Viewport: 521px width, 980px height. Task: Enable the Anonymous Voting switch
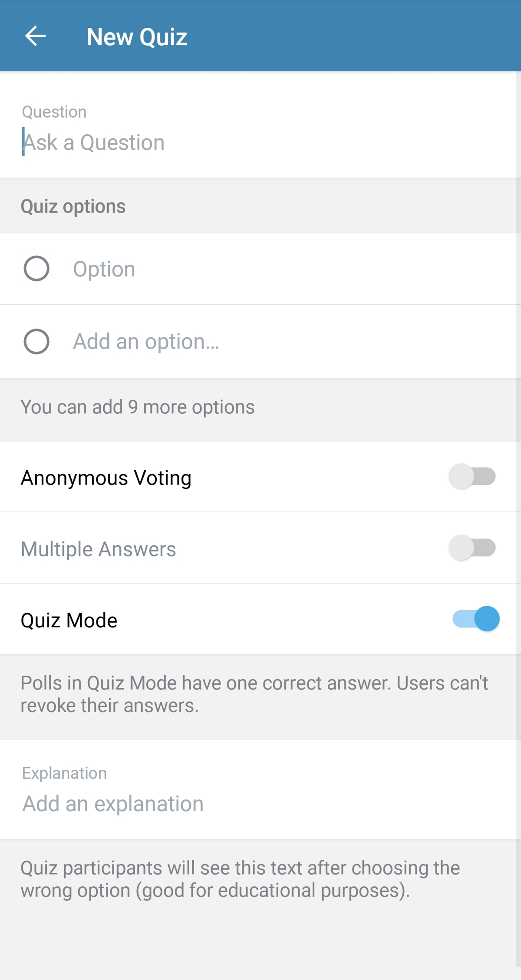click(472, 476)
